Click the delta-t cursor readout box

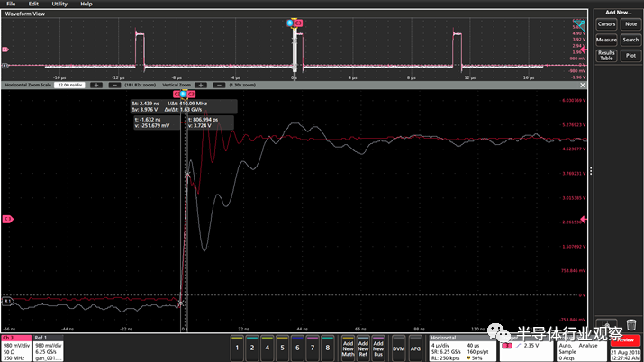point(184,107)
